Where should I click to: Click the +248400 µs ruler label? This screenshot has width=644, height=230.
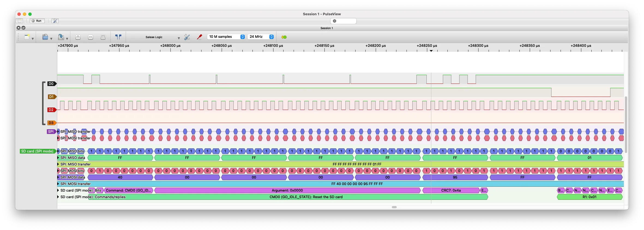point(581,46)
